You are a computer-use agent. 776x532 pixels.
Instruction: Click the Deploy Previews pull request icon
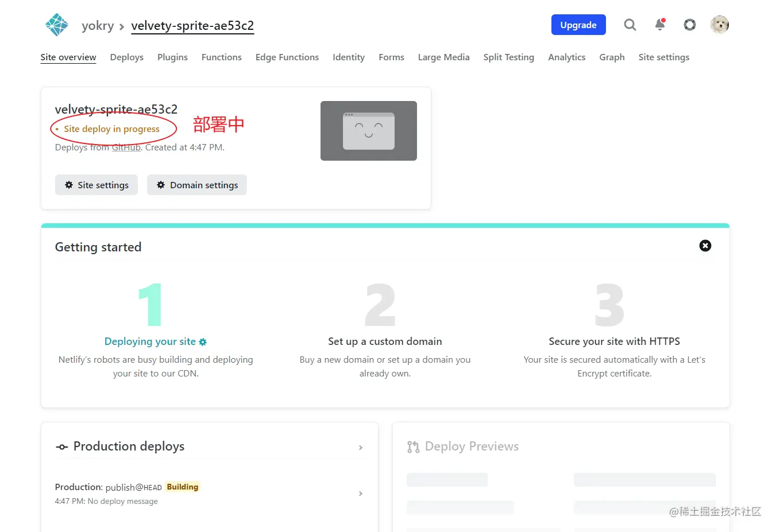tap(413, 447)
